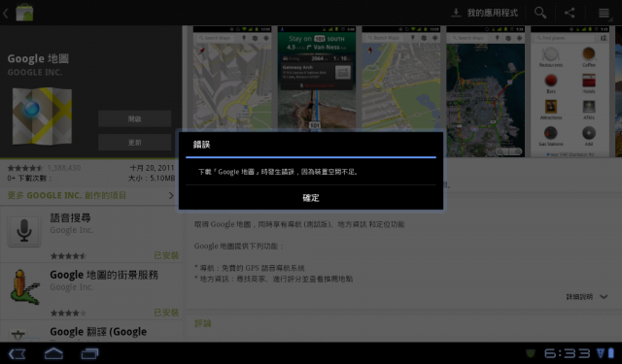Tap the network signal icon beside the clock
Image resolution: width=622 pixels, height=364 pixels.
601,353
